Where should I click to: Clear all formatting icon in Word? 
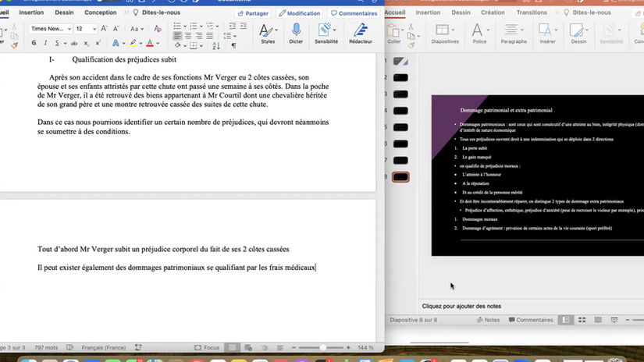(158, 28)
